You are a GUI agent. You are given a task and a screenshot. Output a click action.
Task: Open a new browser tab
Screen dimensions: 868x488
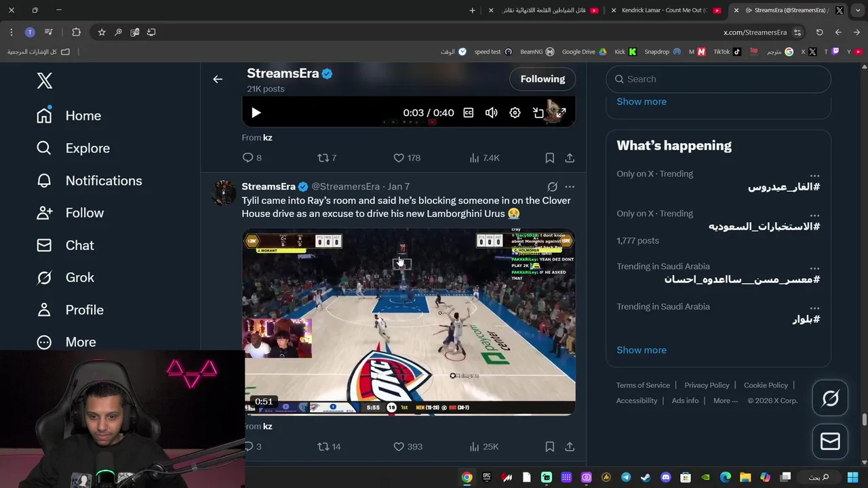click(473, 10)
